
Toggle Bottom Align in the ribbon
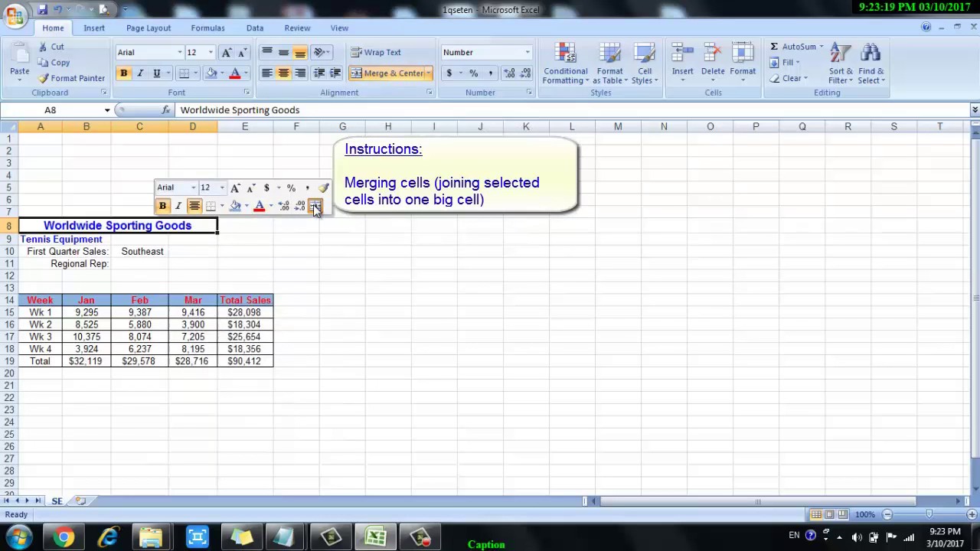[300, 52]
